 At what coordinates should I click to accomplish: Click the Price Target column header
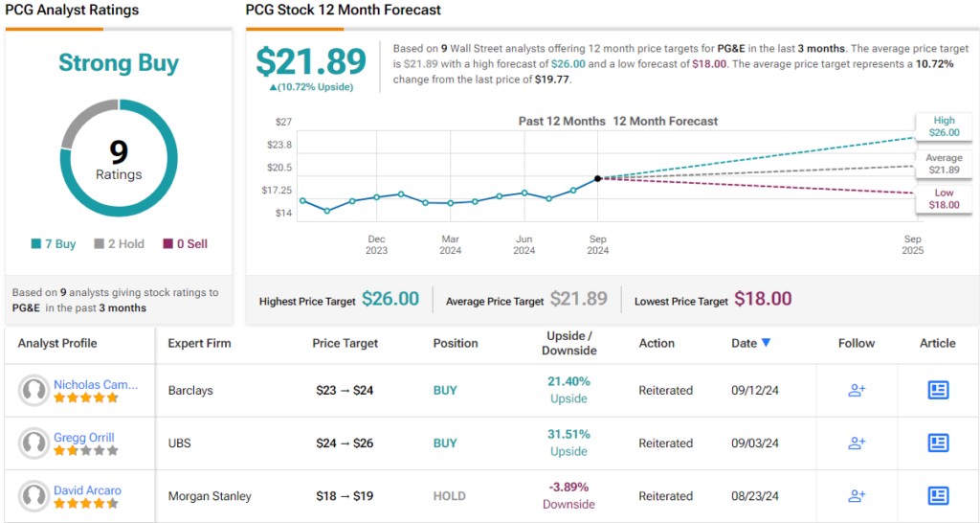(345, 343)
